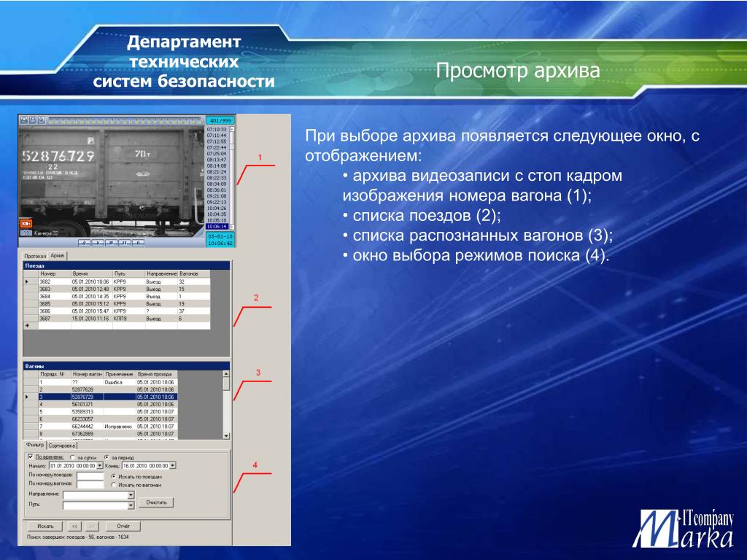Image resolution: width=747 pixels, height=560 pixels.
Task: Select highlighted wagon row 52876729
Action: pyautogui.click(x=101, y=397)
